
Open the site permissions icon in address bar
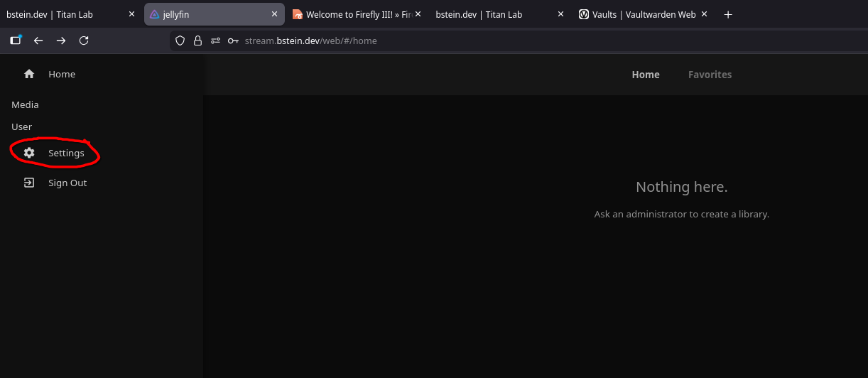point(215,40)
